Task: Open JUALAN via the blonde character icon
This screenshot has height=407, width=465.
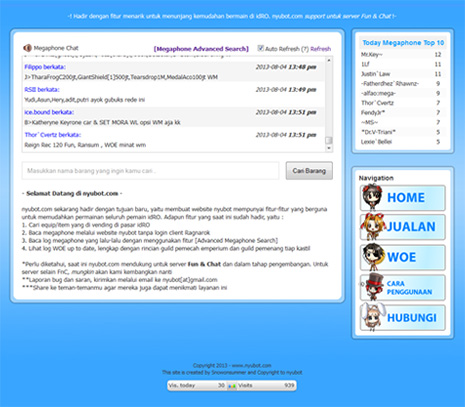Action: click(373, 227)
